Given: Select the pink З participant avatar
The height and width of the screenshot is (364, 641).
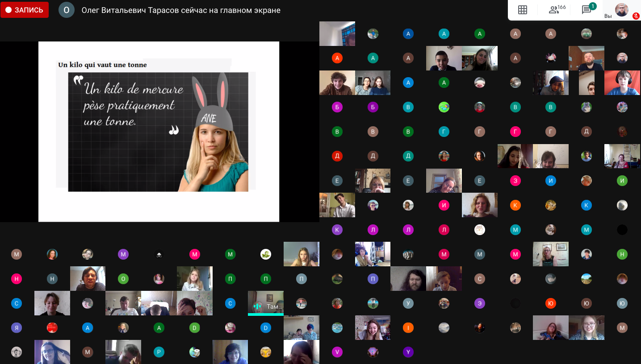Looking at the screenshot, I should [515, 181].
